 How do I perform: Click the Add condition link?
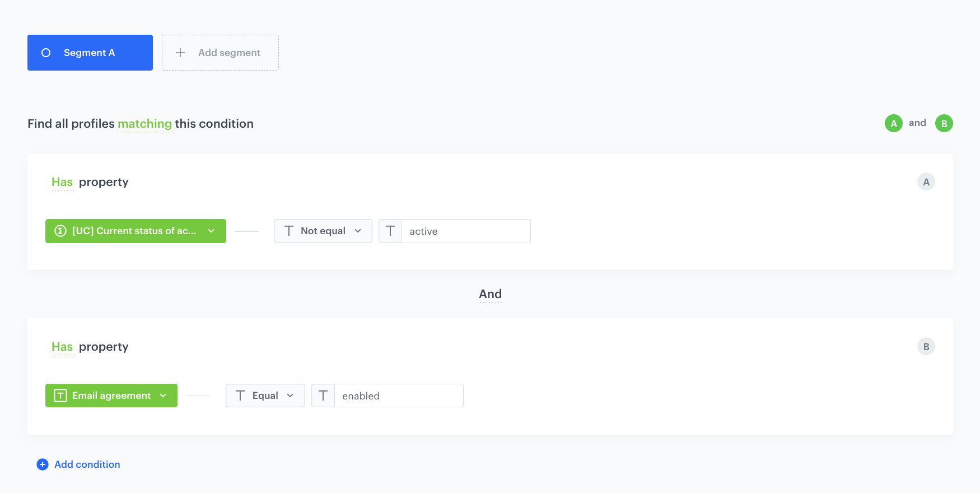pos(87,464)
